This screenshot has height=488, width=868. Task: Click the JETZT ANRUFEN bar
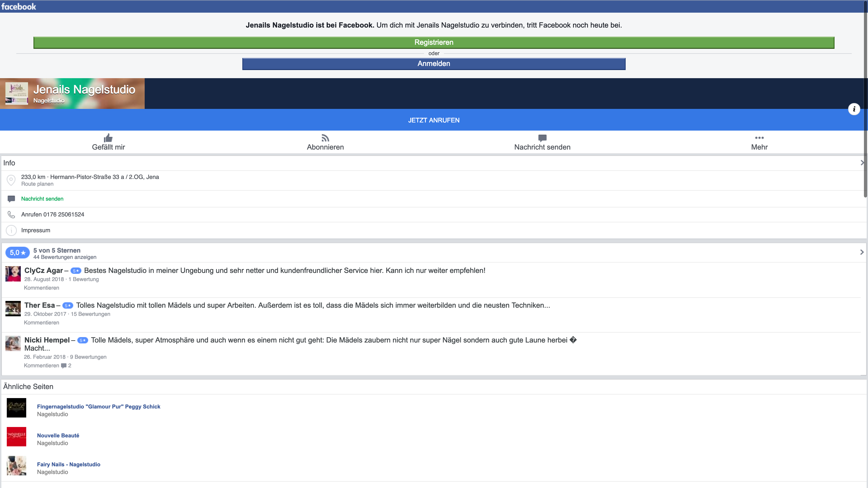pos(434,120)
